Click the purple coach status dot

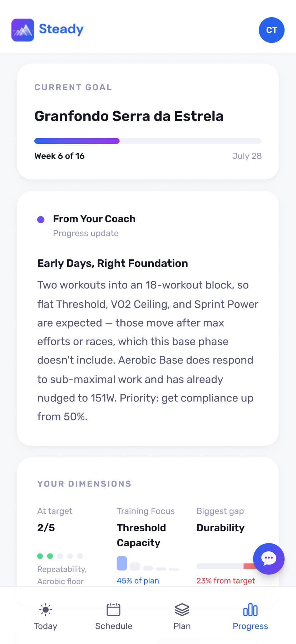point(41,219)
